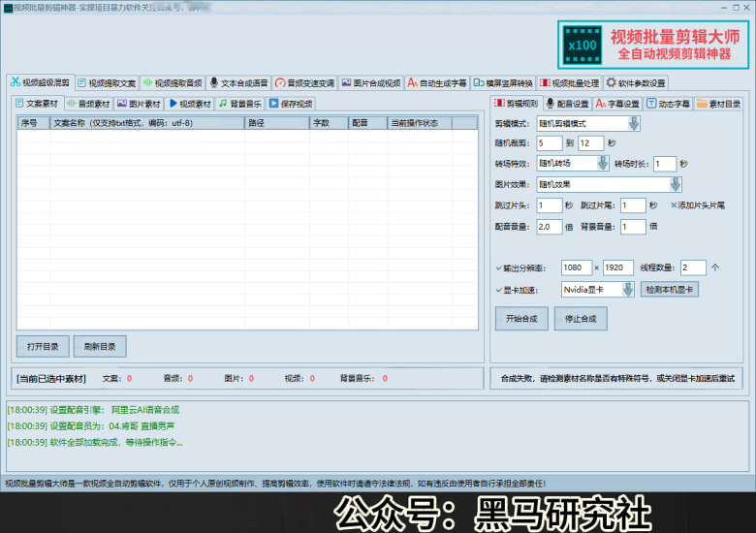Click the image icon of 图片素材
This screenshot has height=533, width=756.
122,103
